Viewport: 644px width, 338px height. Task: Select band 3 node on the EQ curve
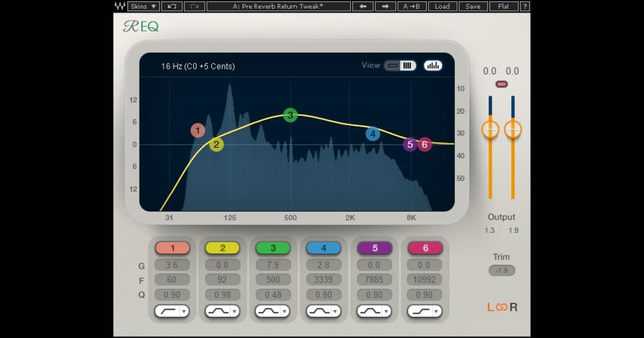tap(289, 115)
